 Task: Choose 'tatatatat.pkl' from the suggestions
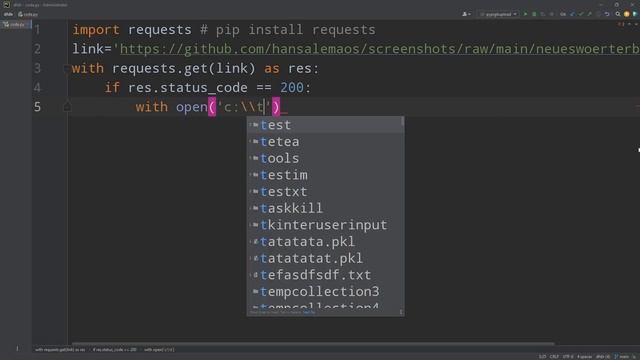325,258
